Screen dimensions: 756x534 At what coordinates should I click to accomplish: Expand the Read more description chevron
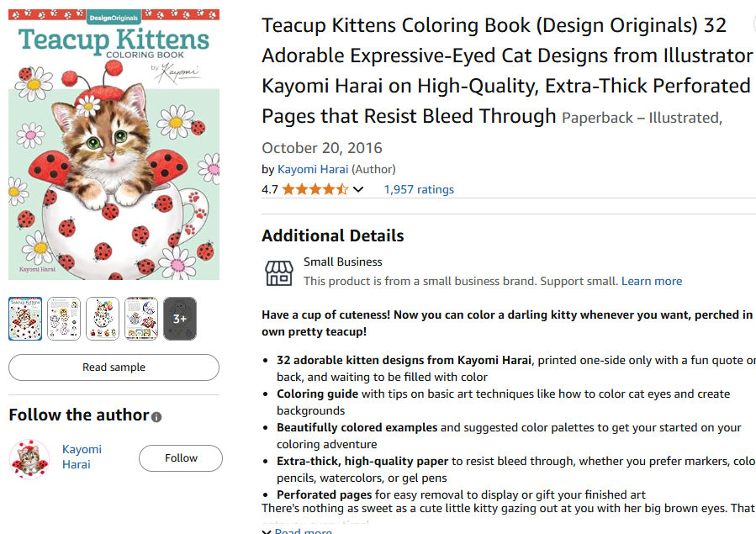(x=267, y=531)
